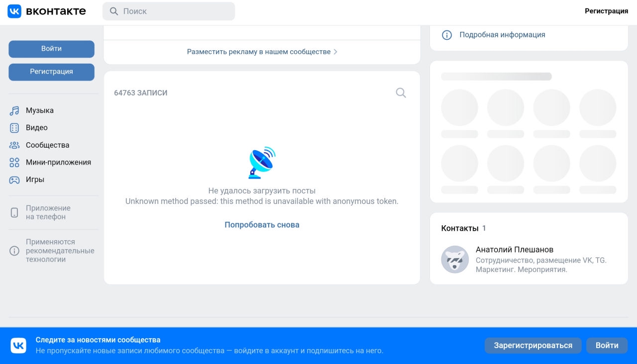Click the info icon next to Подробная информация

(x=447, y=35)
